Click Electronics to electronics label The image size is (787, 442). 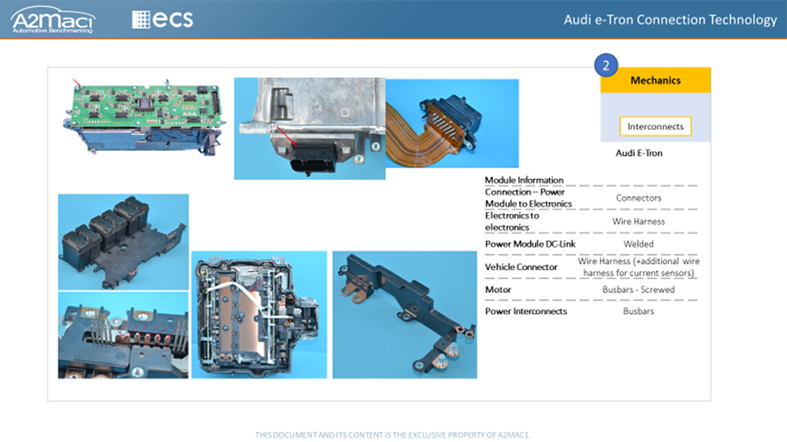(512, 221)
